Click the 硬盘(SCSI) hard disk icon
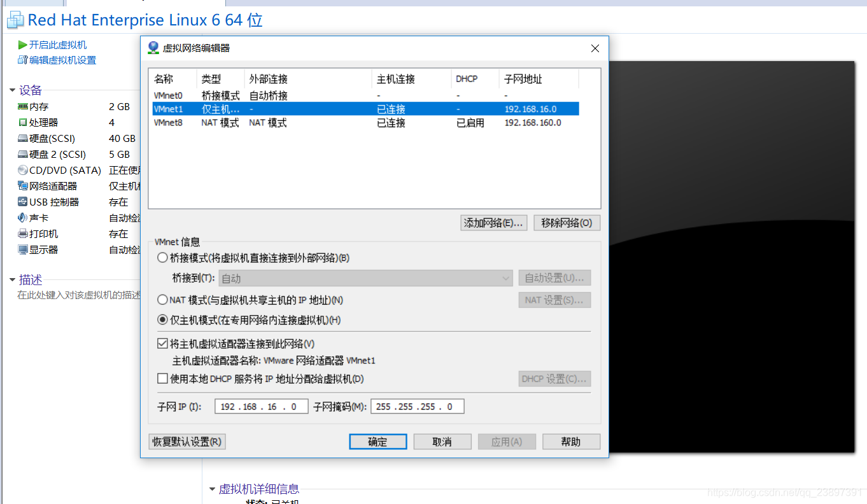Screen dimensions: 867x504 click(x=23, y=138)
